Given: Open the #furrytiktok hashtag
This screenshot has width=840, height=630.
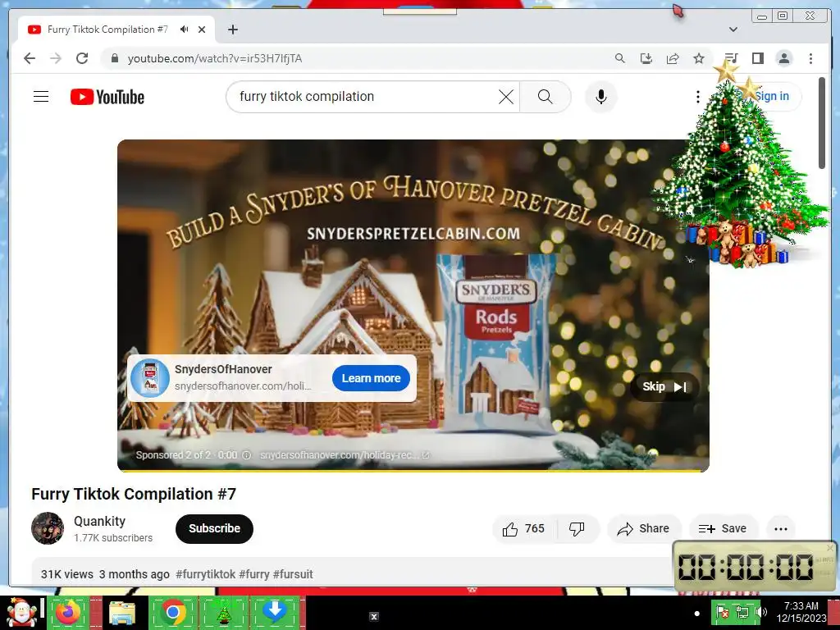Looking at the screenshot, I should pyautogui.click(x=205, y=574).
